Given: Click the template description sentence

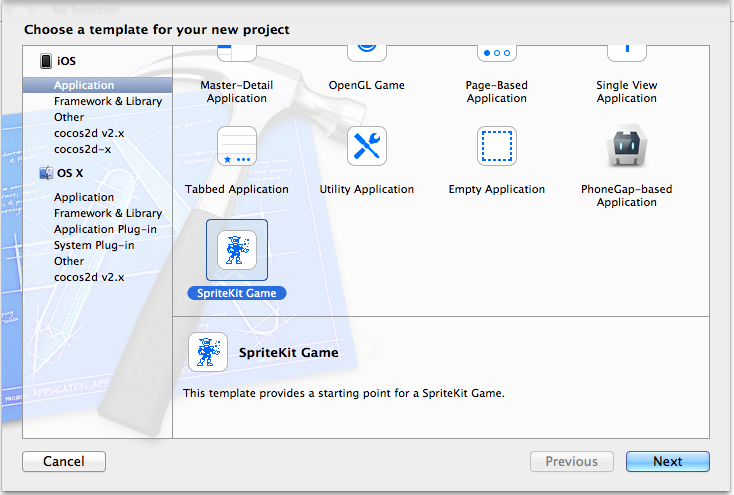Looking at the screenshot, I should click(x=344, y=393).
